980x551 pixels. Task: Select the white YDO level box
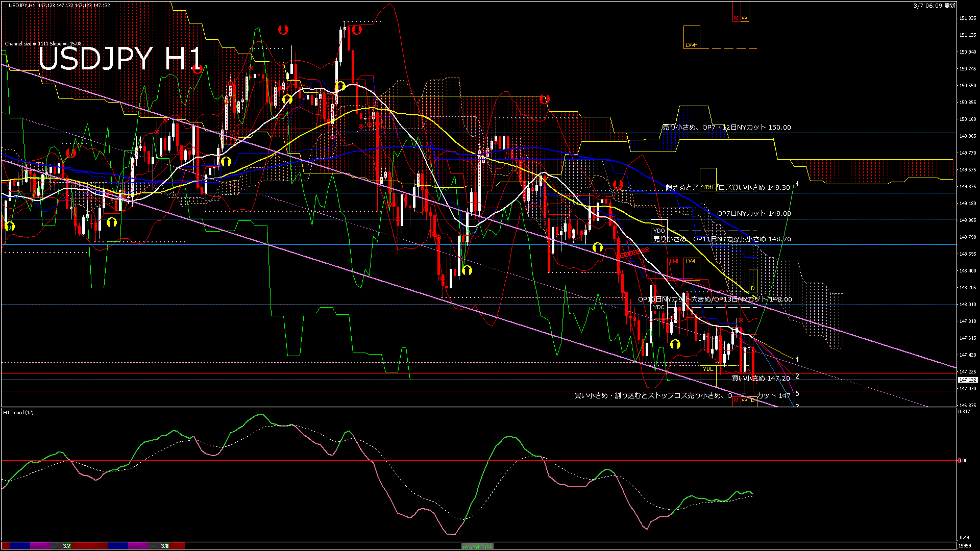tap(659, 231)
